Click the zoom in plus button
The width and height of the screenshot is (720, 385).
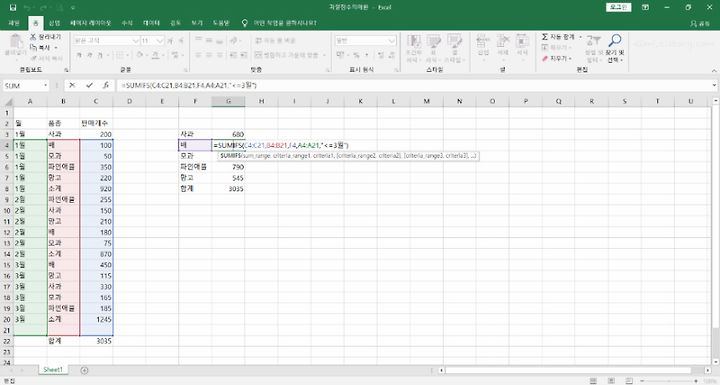pos(696,381)
